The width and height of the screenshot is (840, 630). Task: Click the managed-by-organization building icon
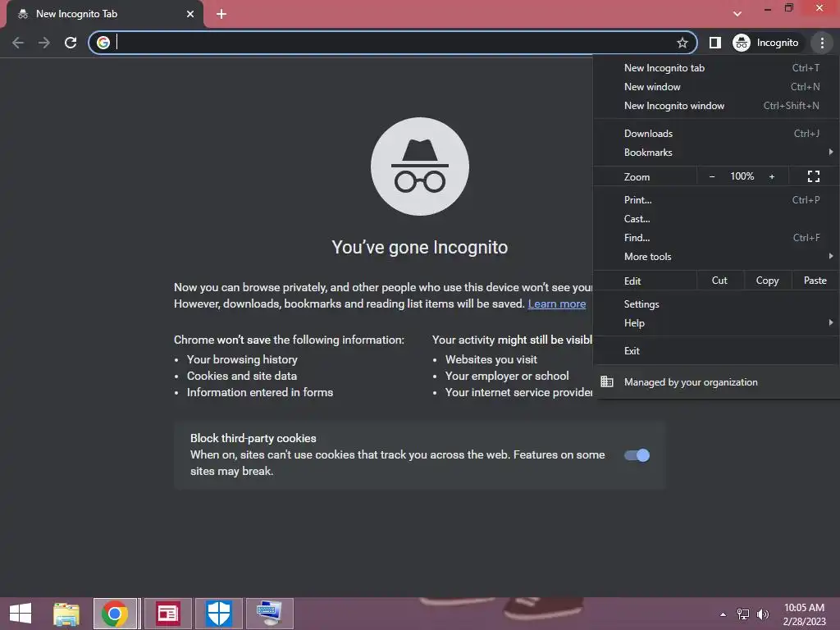pos(606,381)
